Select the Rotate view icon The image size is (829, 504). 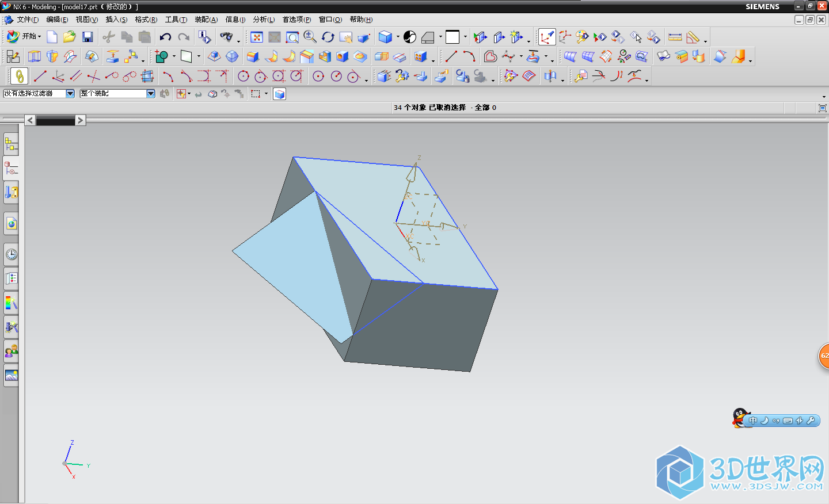click(x=328, y=37)
